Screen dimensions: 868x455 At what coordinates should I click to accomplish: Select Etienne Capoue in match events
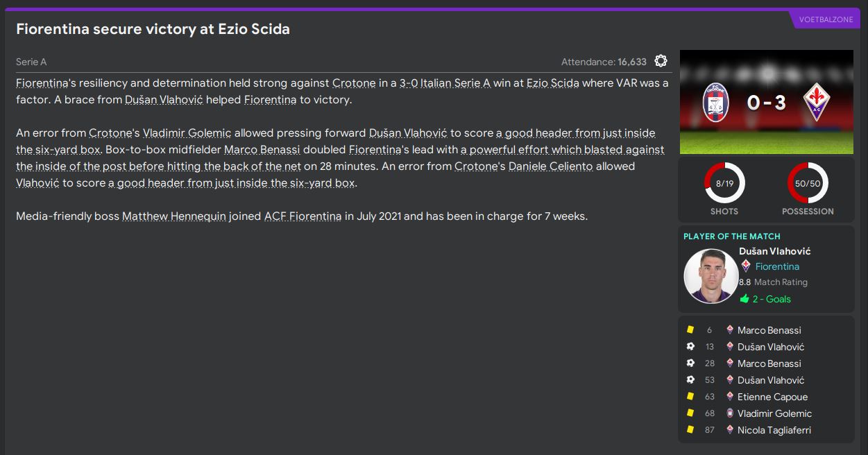click(x=772, y=397)
